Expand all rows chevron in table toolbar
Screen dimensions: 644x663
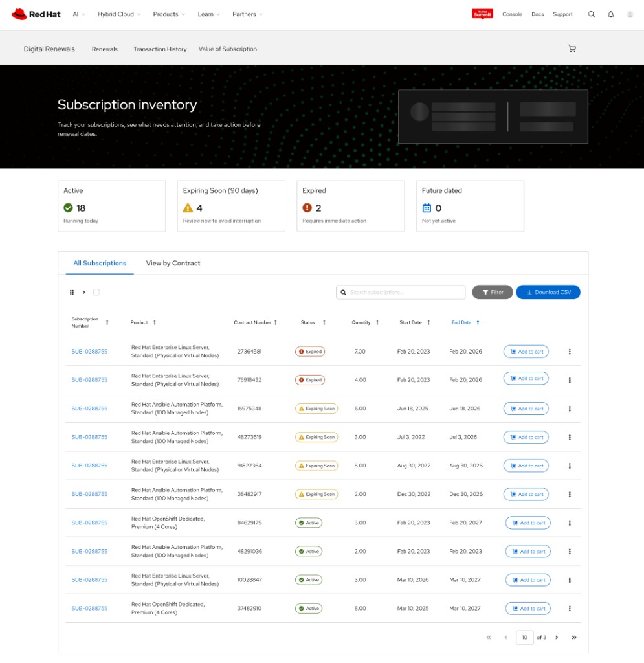tap(84, 292)
